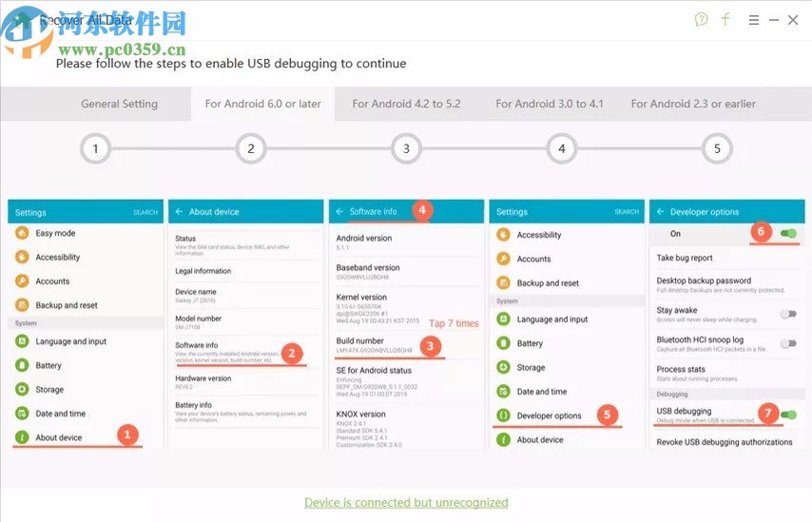Click back arrow beside Developer options header
The width and height of the screenshot is (812, 522).
660,211
